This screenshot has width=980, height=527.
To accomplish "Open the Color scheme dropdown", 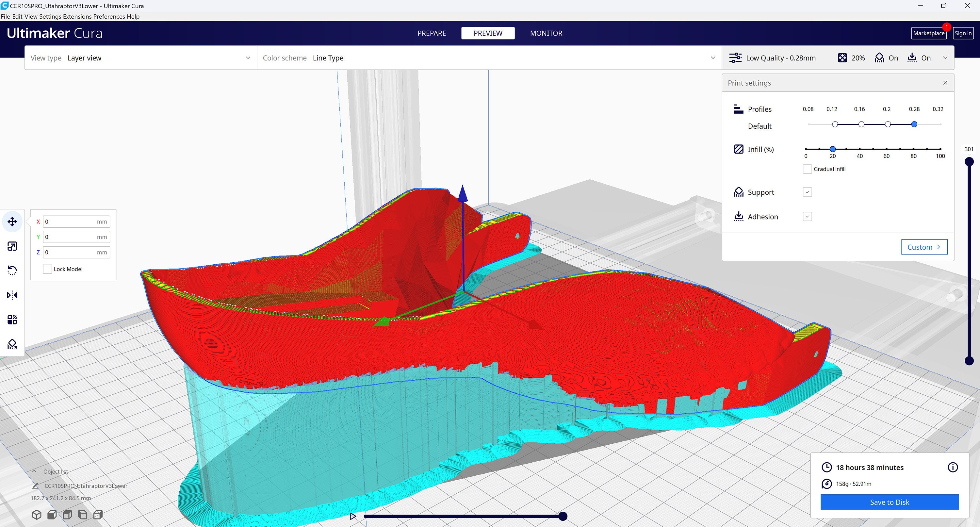I will 489,58.
